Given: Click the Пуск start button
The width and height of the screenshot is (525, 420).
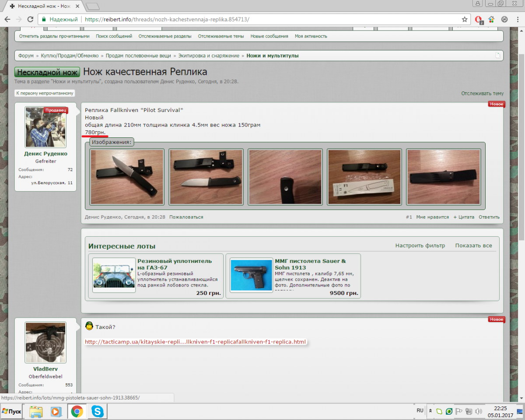Looking at the screenshot, I should point(11,412).
